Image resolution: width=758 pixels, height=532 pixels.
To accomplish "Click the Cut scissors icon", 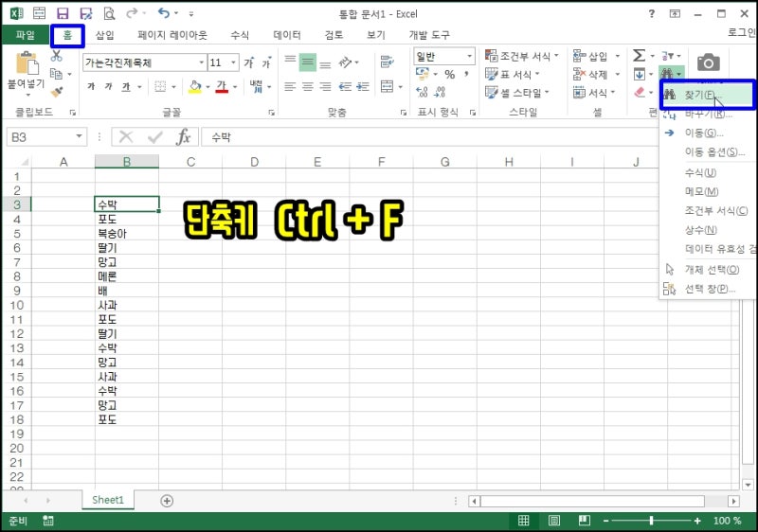I will 57,56.
